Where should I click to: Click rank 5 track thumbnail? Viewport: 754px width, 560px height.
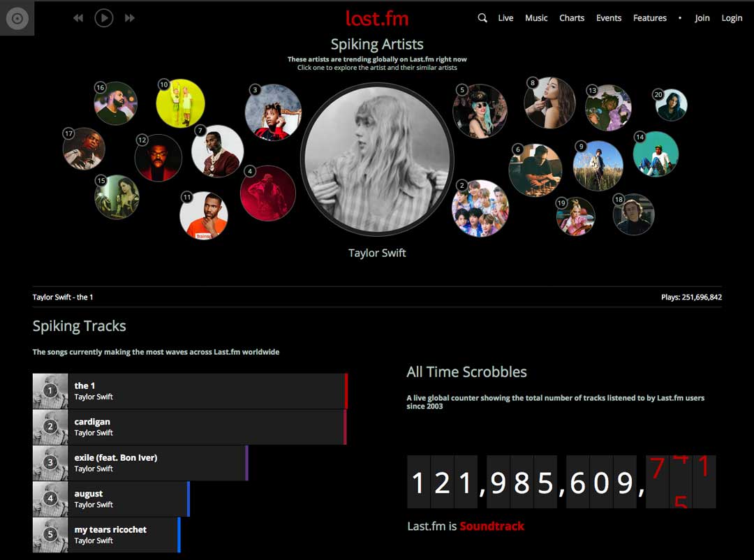pyautogui.click(x=50, y=535)
